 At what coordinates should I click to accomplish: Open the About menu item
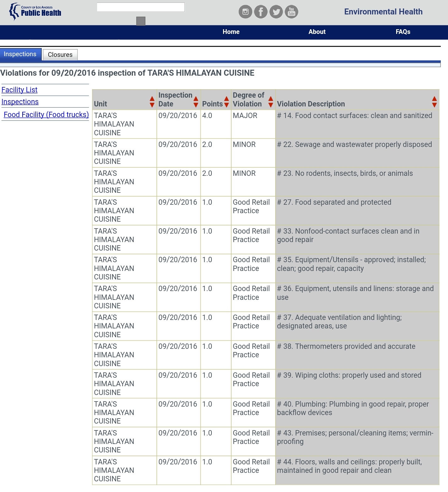pyautogui.click(x=317, y=32)
